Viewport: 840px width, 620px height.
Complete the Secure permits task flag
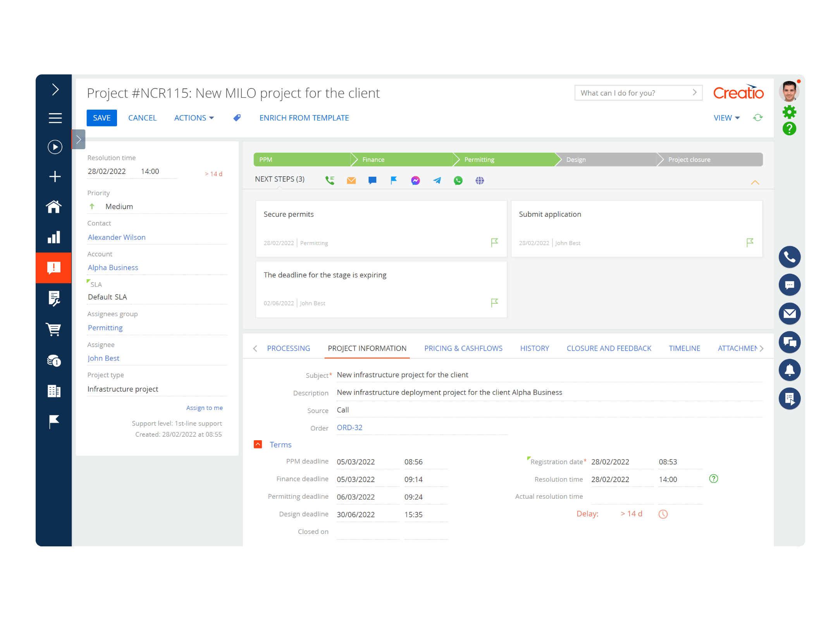click(494, 243)
